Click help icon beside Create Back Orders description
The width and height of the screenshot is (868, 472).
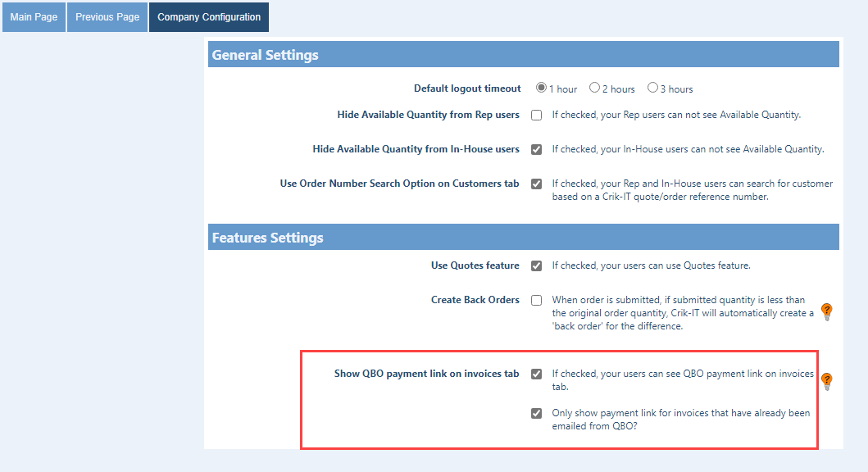pyautogui.click(x=827, y=312)
